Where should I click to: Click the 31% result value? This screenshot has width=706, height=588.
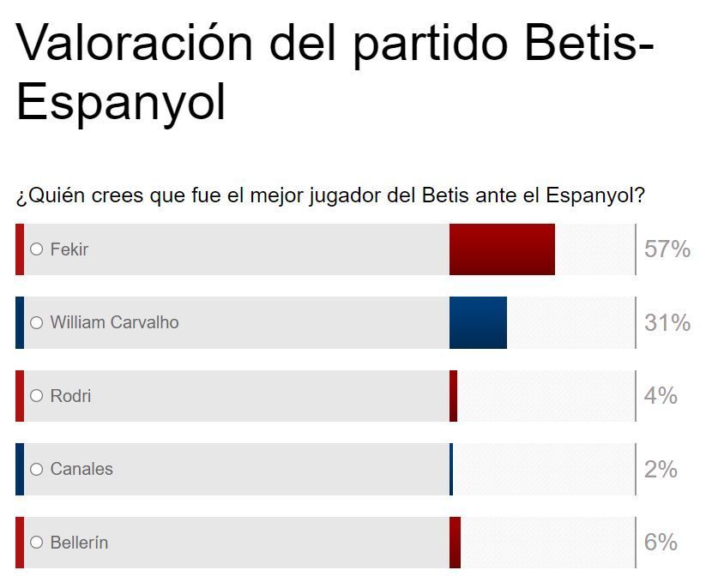[667, 323]
